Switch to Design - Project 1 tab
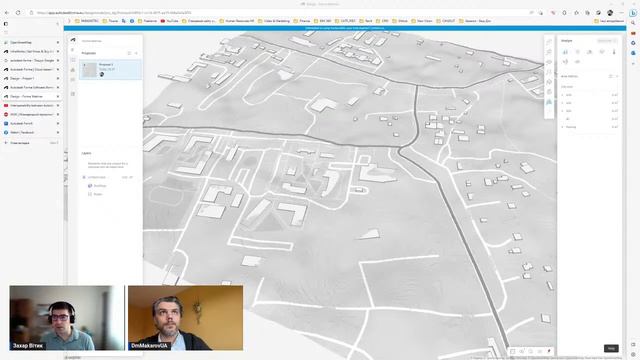 (31, 78)
